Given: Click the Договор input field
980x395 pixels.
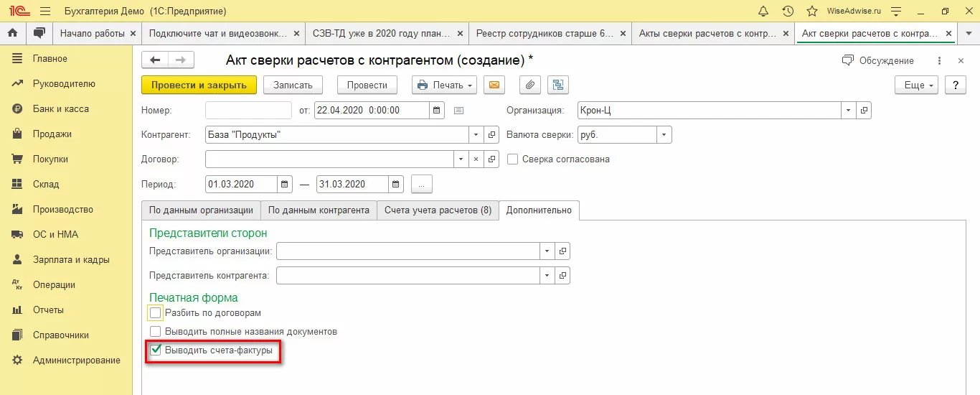Looking at the screenshot, I should point(329,159).
